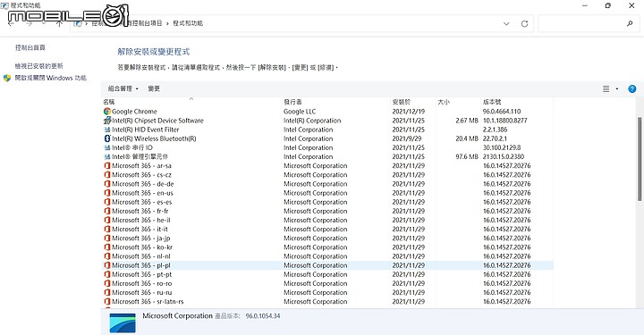Sort by the 名稱 column header

coord(109,102)
